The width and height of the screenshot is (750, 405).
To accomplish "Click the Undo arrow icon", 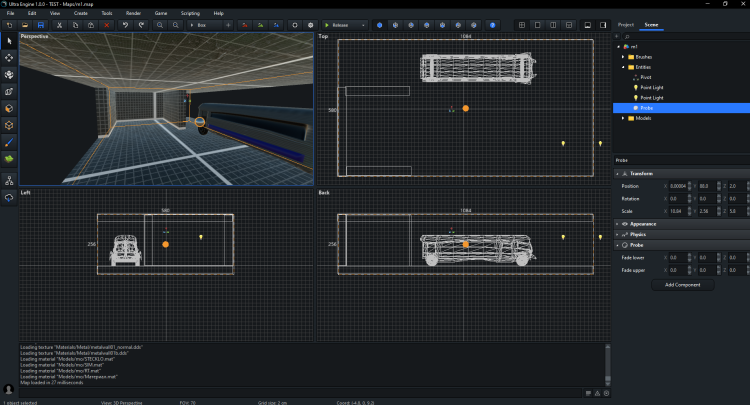I will click(126, 24).
